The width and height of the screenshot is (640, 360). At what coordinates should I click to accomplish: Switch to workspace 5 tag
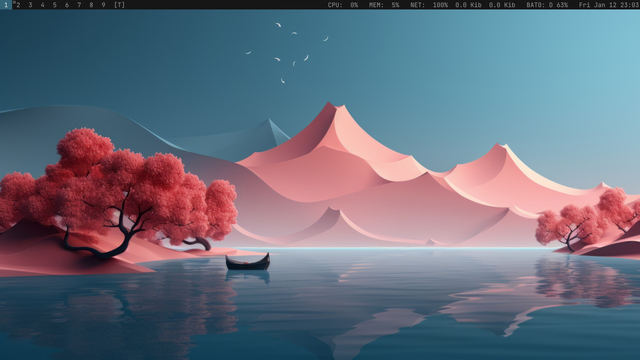(x=55, y=5)
